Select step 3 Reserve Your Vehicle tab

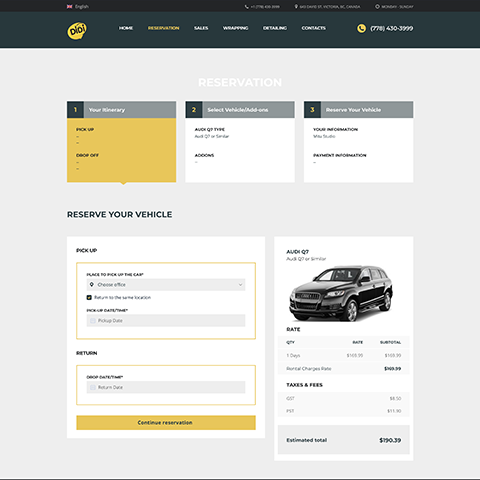click(359, 110)
